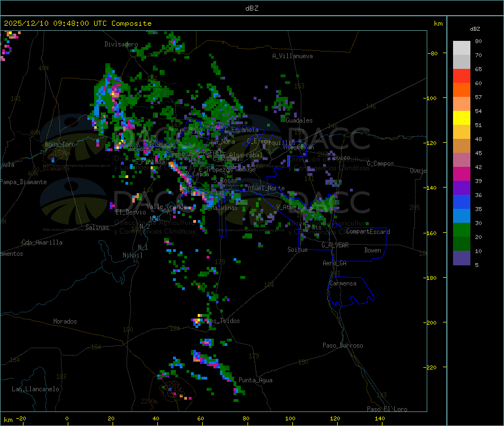The image size is (504, 426).
Task: Click the 60 km horizontal axis tick
Action: pyautogui.click(x=200, y=418)
